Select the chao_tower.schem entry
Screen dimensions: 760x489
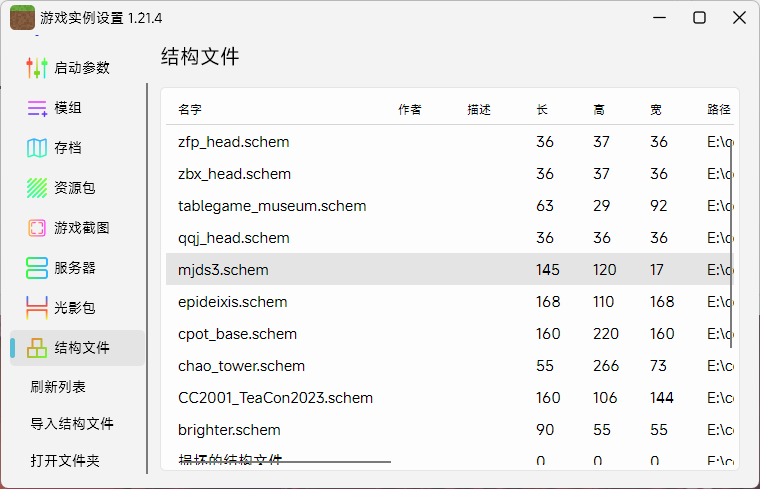(x=242, y=366)
